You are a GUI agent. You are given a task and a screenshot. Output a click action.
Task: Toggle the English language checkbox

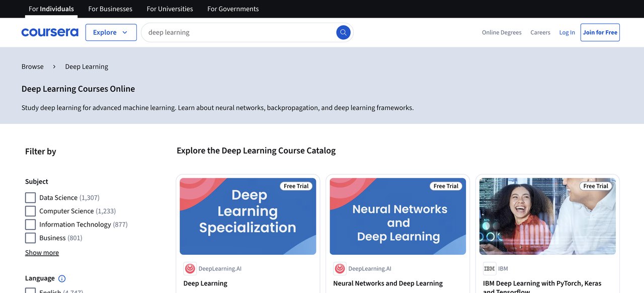pos(30,290)
